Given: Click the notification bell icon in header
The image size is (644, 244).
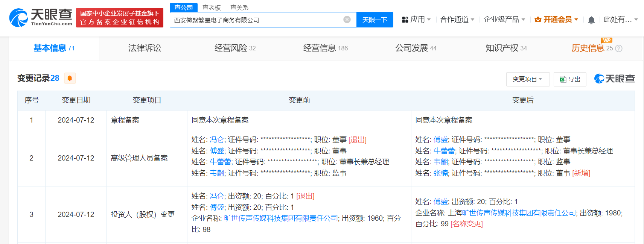Looking at the screenshot, I should pos(591,20).
